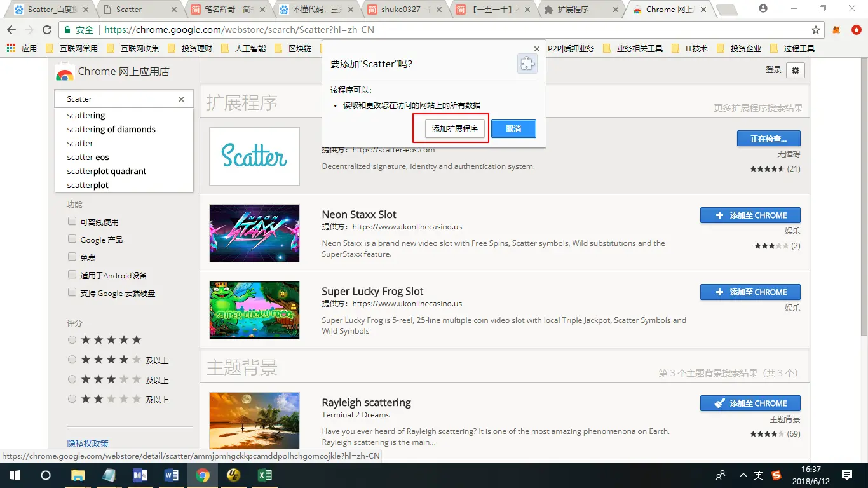Click 添加扩展程序 to add Scatter
The image size is (868, 488).
click(455, 129)
